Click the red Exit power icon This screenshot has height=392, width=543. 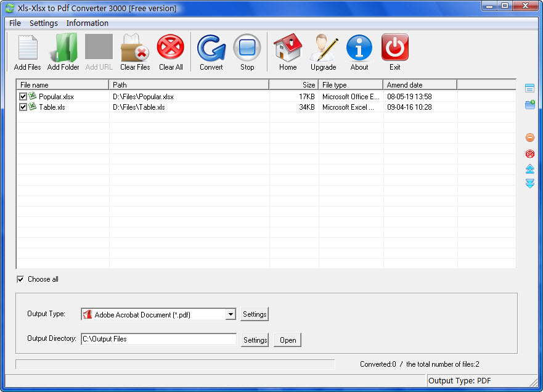point(395,47)
